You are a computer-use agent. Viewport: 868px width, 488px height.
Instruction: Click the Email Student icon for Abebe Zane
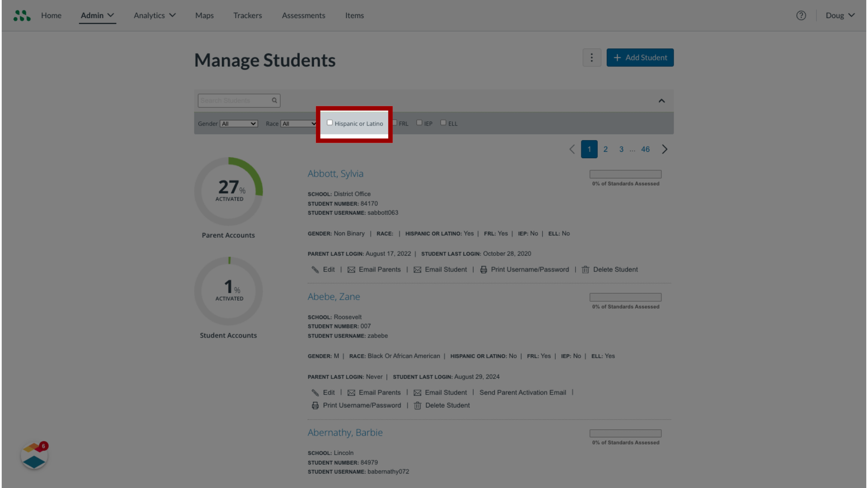(417, 392)
